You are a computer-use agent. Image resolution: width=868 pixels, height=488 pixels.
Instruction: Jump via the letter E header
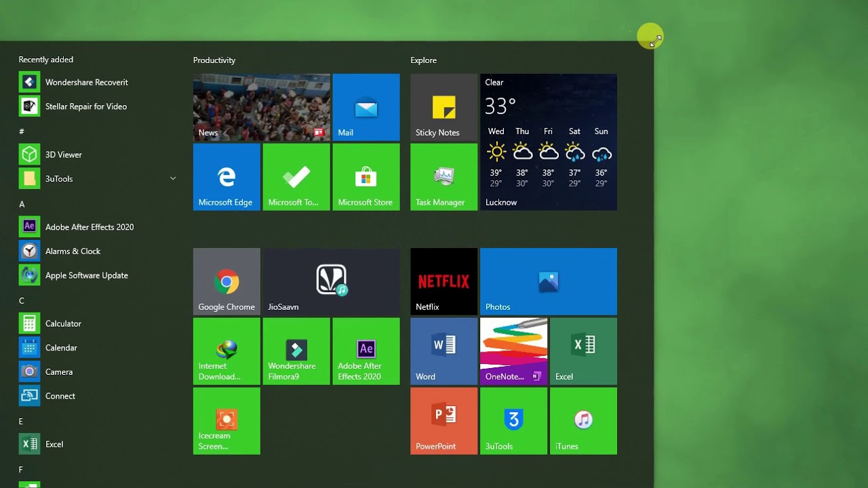[21, 421]
